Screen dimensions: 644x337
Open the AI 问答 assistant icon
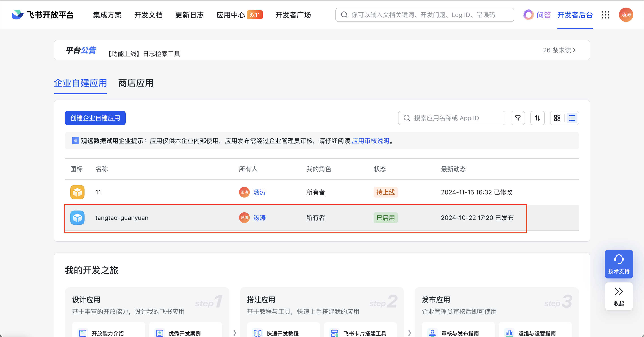coord(528,15)
